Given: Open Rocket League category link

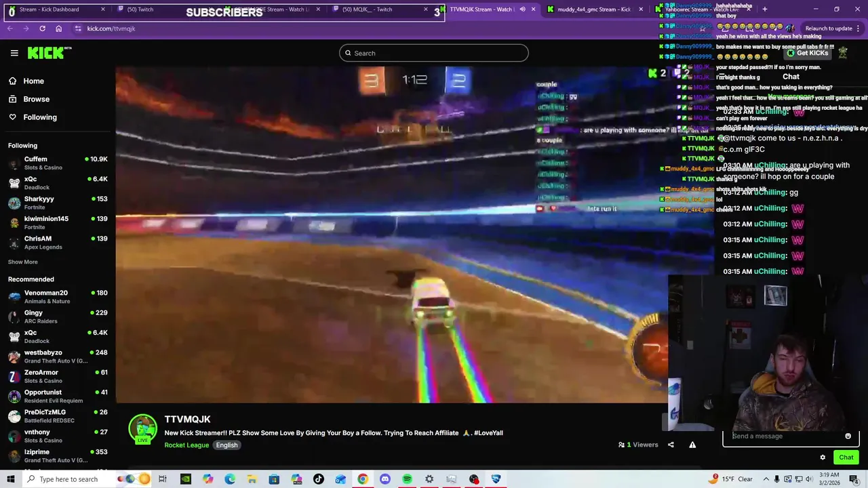Looking at the screenshot, I should point(186,445).
